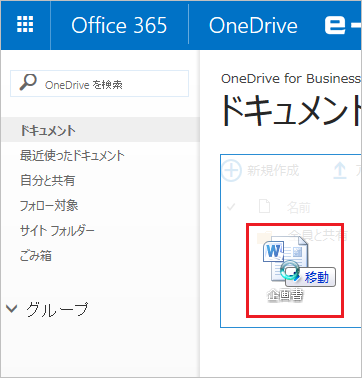Click the large ドキュメント page title
This screenshot has width=362, height=378.
point(291,110)
